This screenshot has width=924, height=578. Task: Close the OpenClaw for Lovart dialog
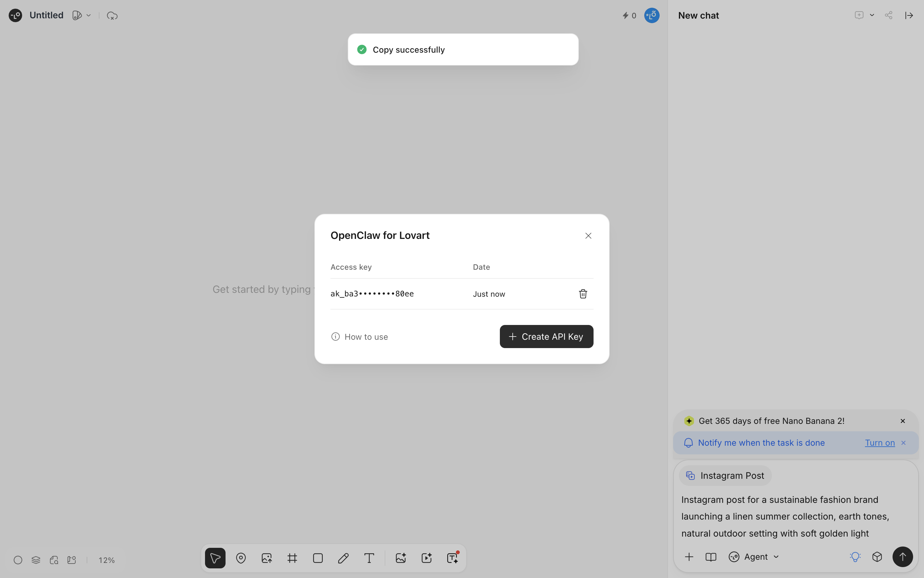click(588, 235)
